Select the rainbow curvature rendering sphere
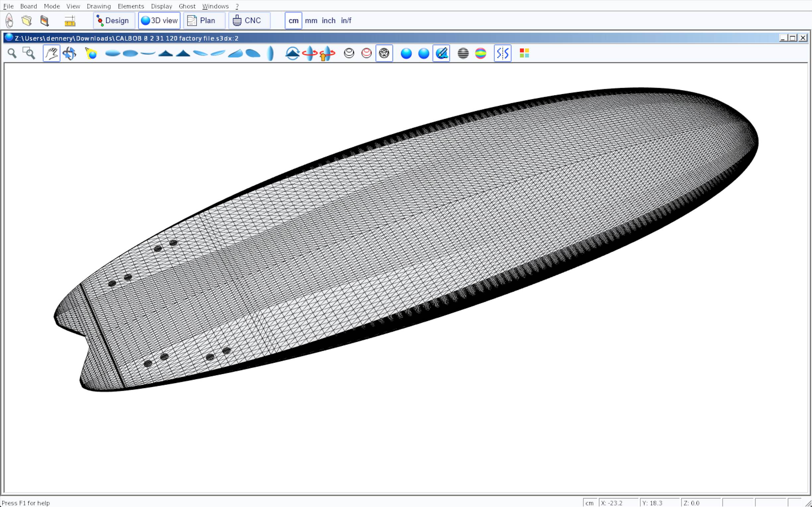The width and height of the screenshot is (812, 507). pyautogui.click(x=481, y=53)
